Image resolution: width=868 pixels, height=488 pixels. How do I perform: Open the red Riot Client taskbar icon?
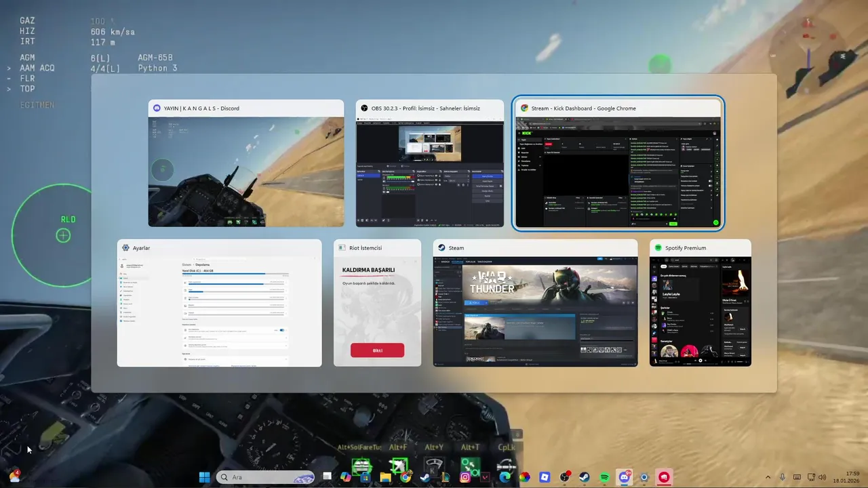tap(664, 477)
